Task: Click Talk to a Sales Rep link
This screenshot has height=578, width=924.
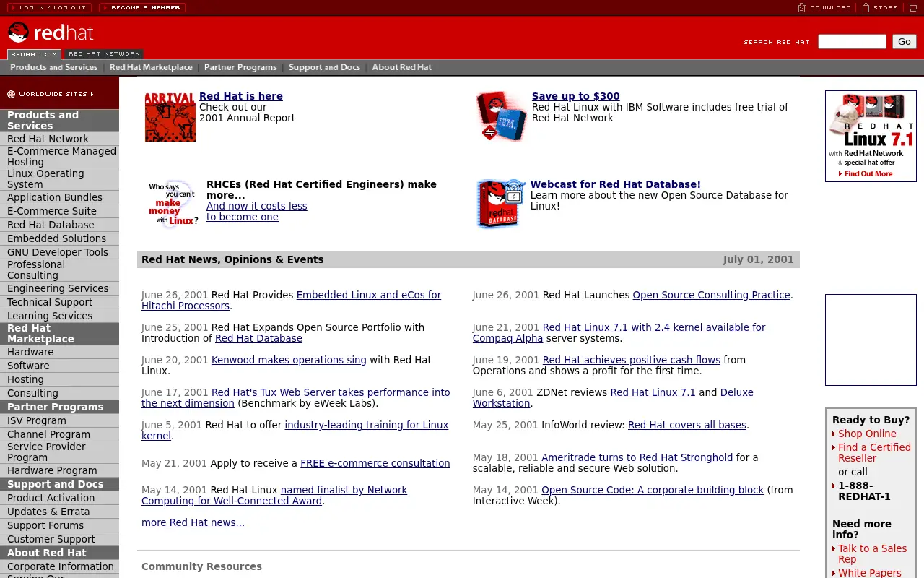Action: pos(872,553)
